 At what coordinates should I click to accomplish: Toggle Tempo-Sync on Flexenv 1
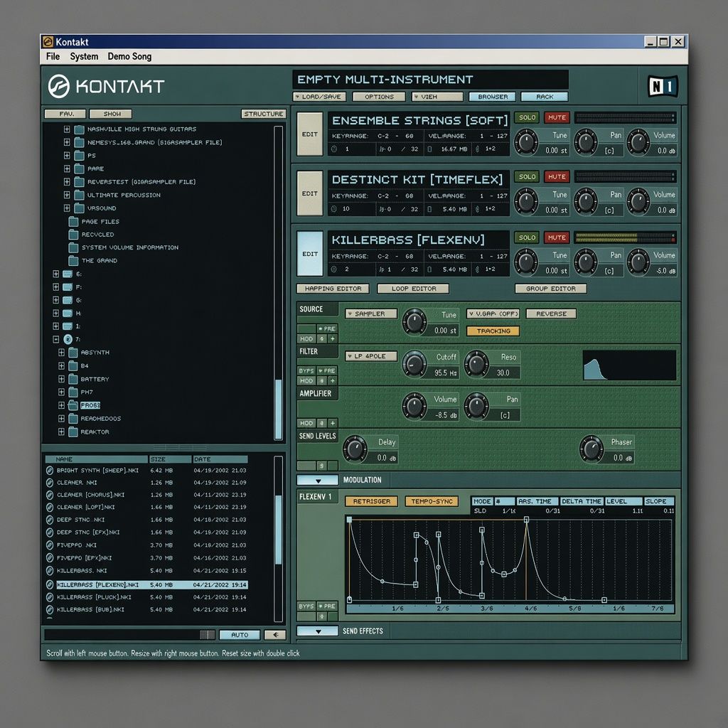(432, 501)
